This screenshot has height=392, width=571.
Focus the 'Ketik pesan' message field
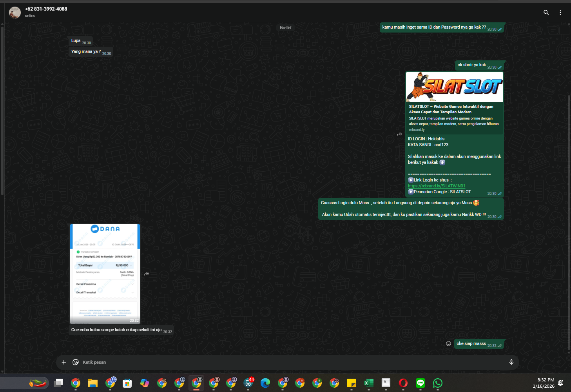pyautogui.click(x=290, y=362)
